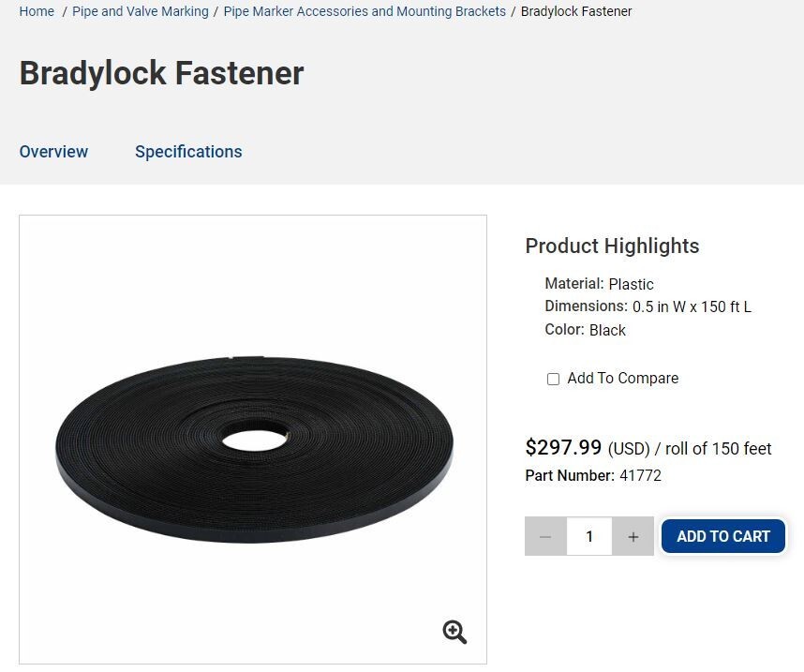Image resolution: width=804 pixels, height=672 pixels.
Task: Click the Material: Plastic highlight line
Action: (599, 284)
